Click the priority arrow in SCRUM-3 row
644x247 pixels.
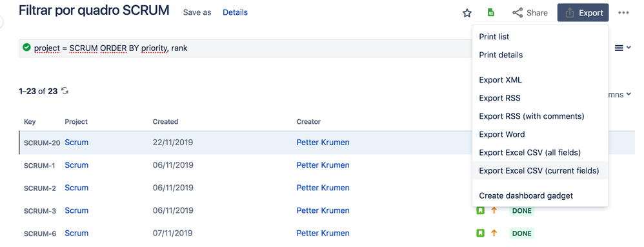pyautogui.click(x=494, y=210)
